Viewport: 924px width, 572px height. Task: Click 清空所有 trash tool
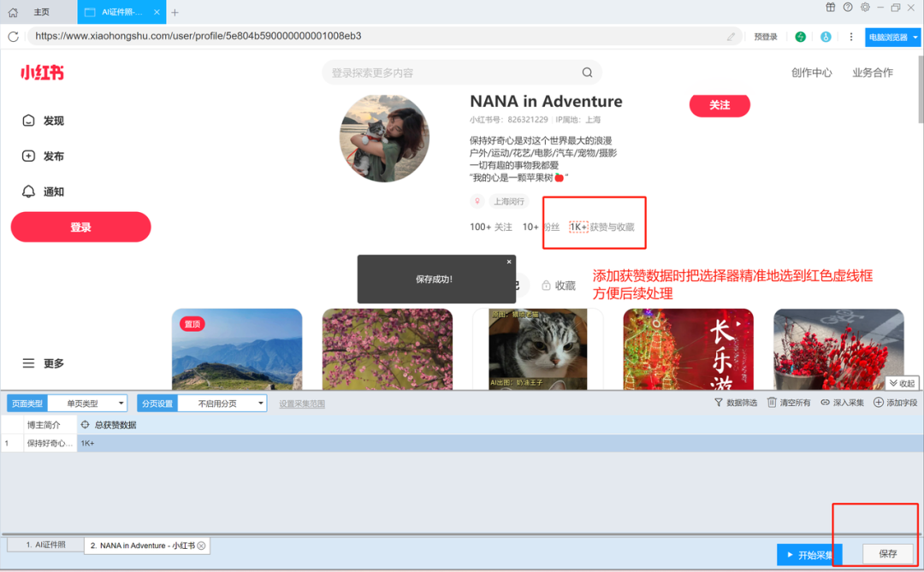(x=789, y=403)
